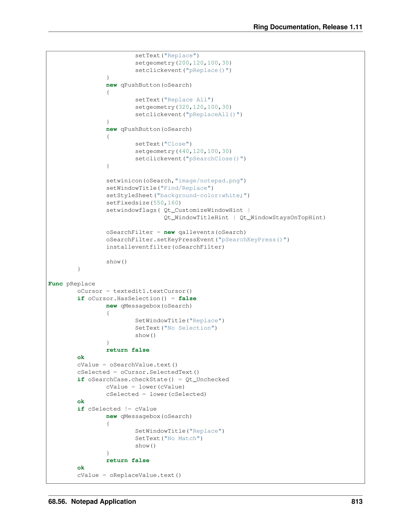411x532 pixels.
Task: Click the "image/notepad.png" string
Action: [209, 181]
